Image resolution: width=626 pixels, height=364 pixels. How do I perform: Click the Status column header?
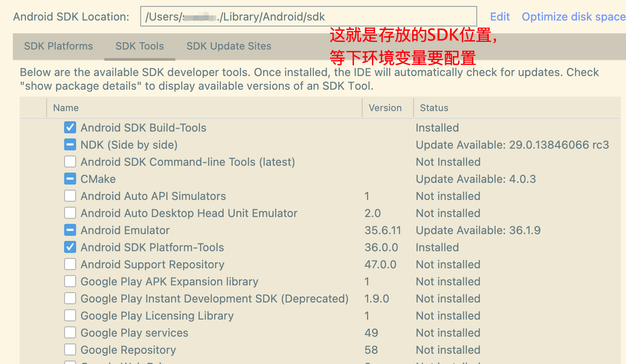tap(434, 108)
